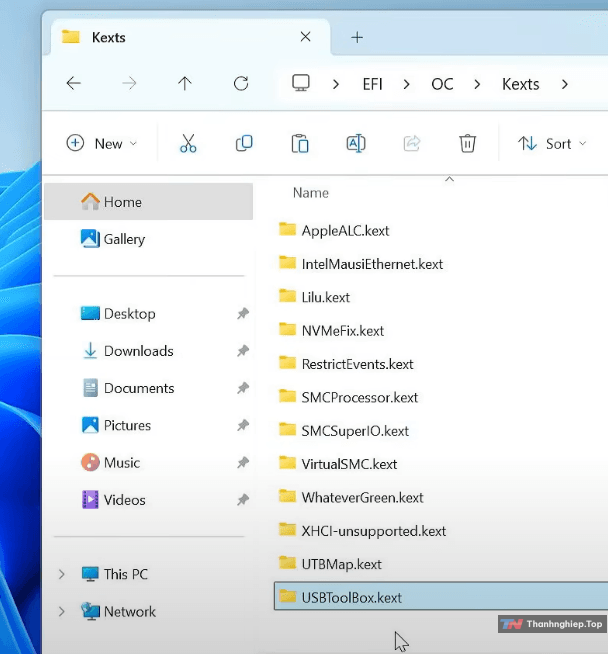Open Music quick access folder
Image resolution: width=608 pixels, height=654 pixels.
pos(111,463)
